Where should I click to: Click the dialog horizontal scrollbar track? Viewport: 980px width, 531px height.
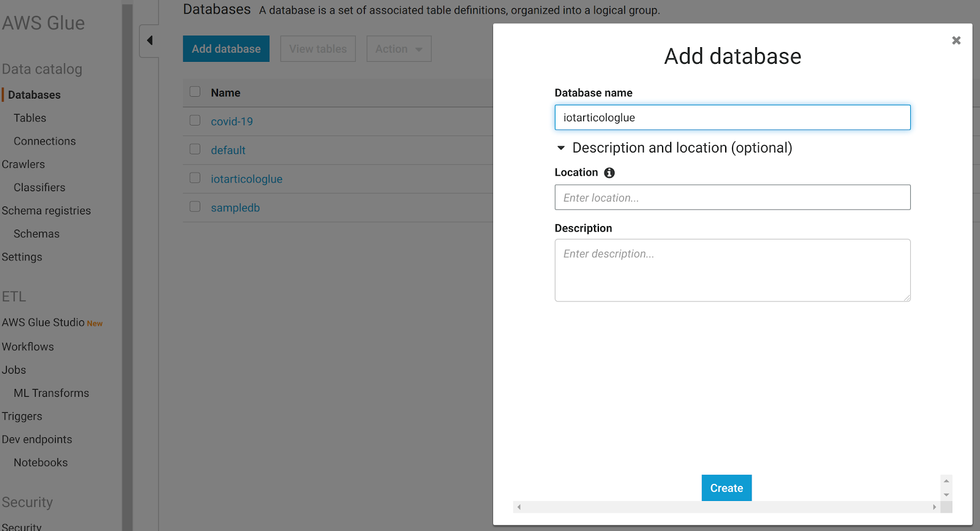point(726,507)
